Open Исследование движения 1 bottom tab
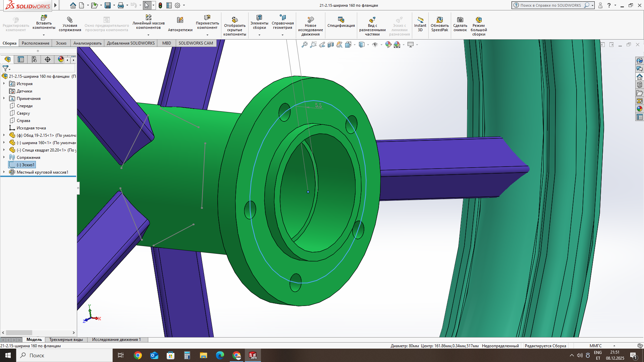The width and height of the screenshot is (644, 362). pyautogui.click(x=116, y=340)
